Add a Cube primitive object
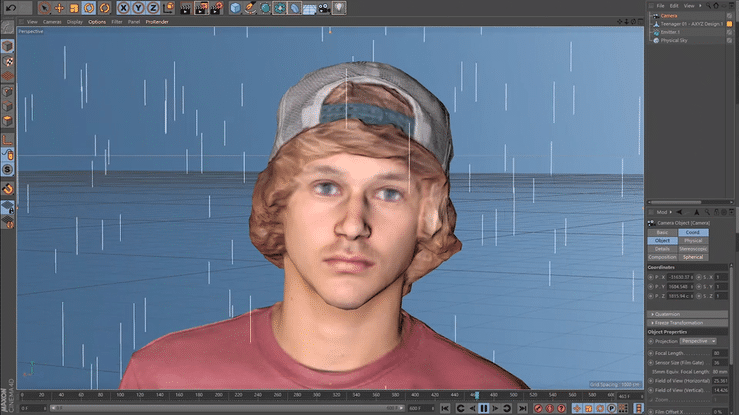Screen dimensions: 739x415 tap(235, 8)
